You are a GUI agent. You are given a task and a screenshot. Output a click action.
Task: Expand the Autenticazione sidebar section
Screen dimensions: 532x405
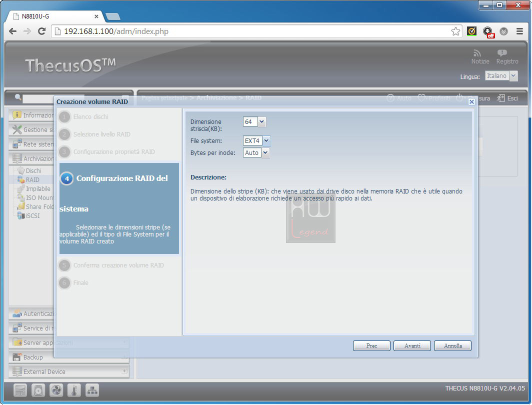pos(32,314)
